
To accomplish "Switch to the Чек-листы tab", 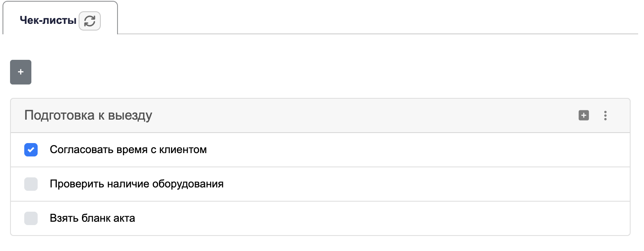I will [x=48, y=20].
